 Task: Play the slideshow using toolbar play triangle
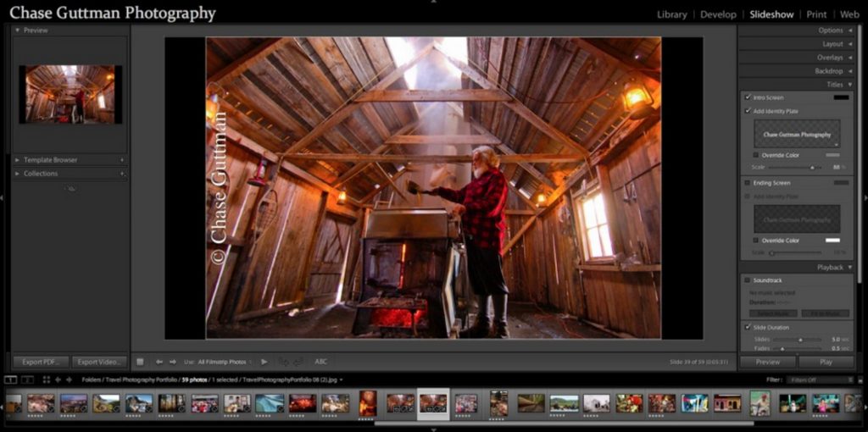[264, 362]
